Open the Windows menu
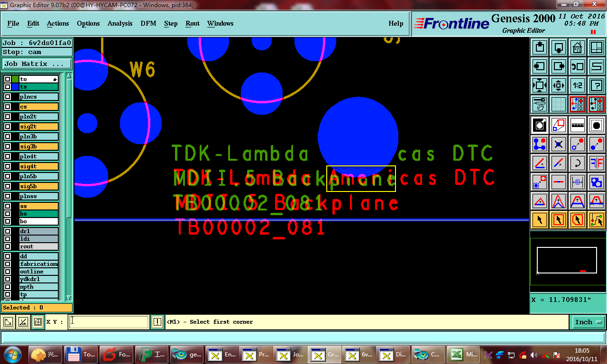The image size is (607, 364). (x=221, y=23)
